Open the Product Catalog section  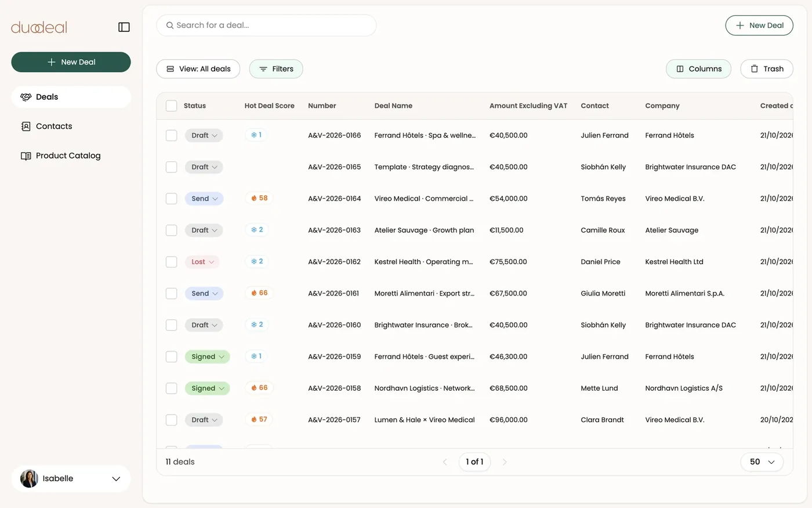(x=71, y=156)
